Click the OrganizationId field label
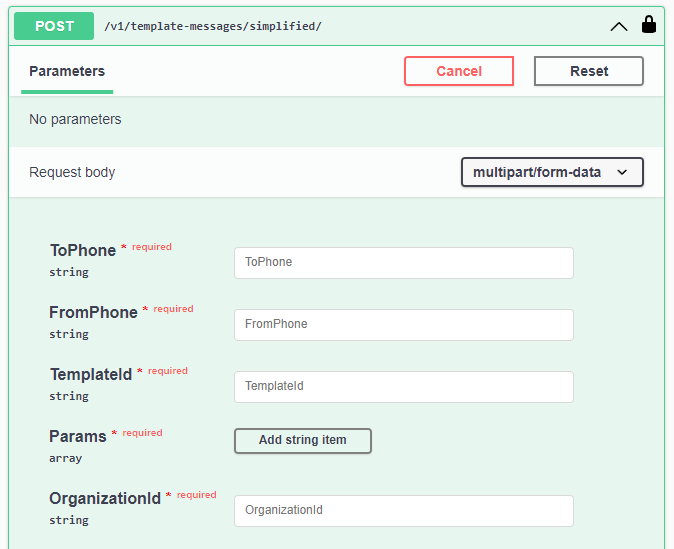The image size is (674, 549). (x=105, y=498)
